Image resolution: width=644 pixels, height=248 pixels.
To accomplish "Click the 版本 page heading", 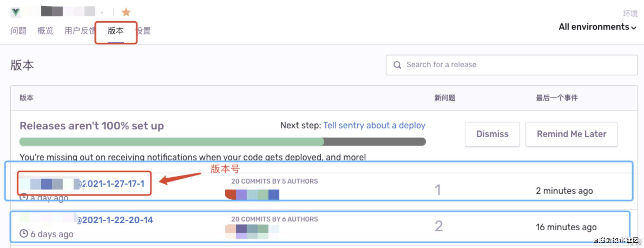I will [x=22, y=65].
